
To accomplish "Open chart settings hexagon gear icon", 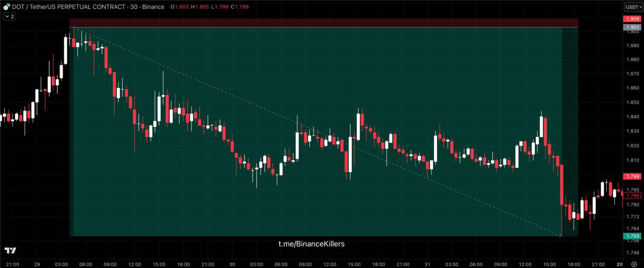I will click(633, 264).
